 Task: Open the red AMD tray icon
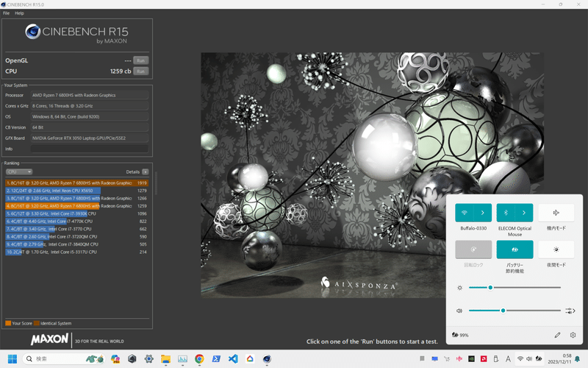[484, 359]
